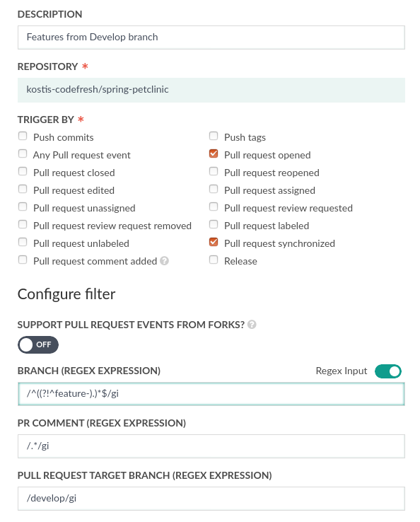
Task: Check the Release trigger checkbox
Action: (214, 260)
